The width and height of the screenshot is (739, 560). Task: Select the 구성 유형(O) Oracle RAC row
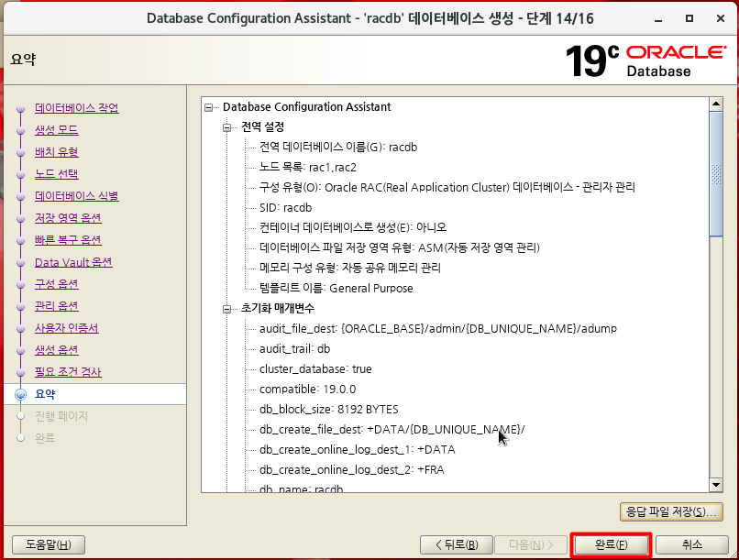click(447, 188)
